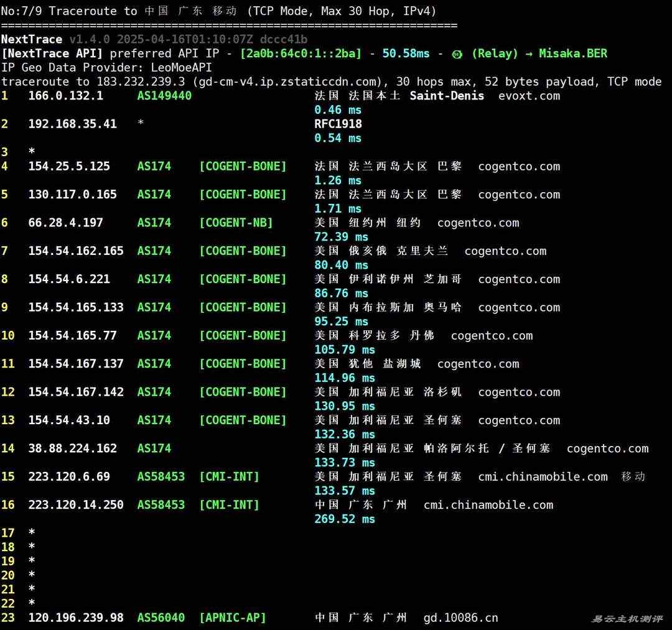
Task: Click the Misaka.BER relay name
Action: (573, 53)
